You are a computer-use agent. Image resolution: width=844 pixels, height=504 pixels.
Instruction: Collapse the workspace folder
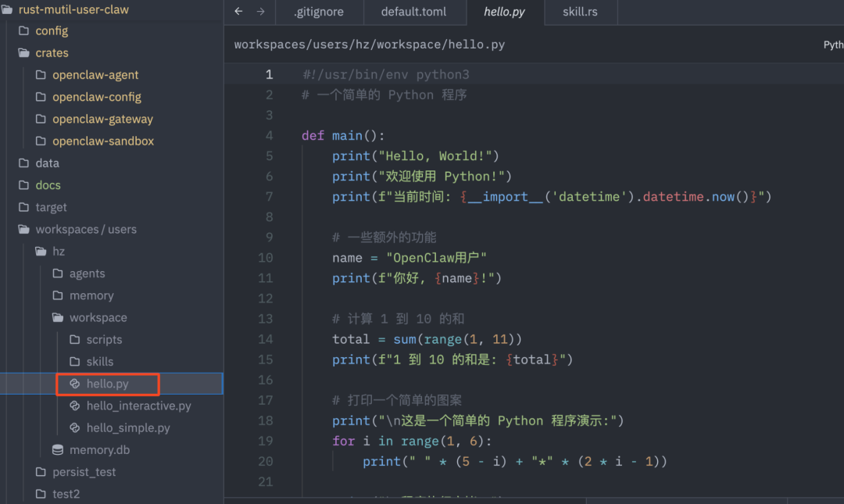coord(58,318)
